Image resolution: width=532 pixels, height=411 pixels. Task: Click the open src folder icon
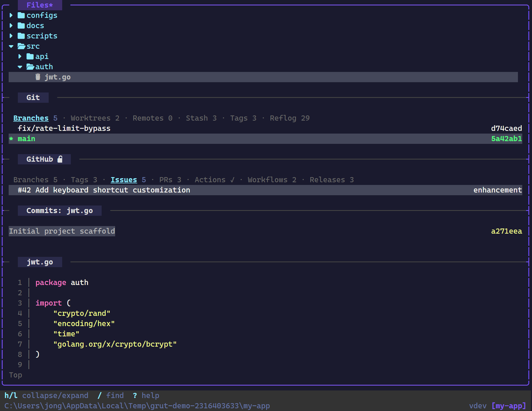pyautogui.click(x=21, y=46)
